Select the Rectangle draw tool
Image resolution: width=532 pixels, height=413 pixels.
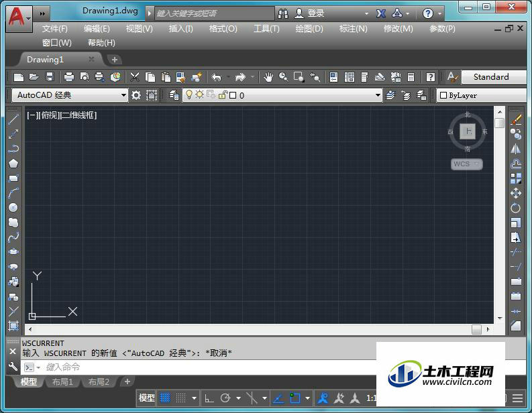click(x=13, y=178)
